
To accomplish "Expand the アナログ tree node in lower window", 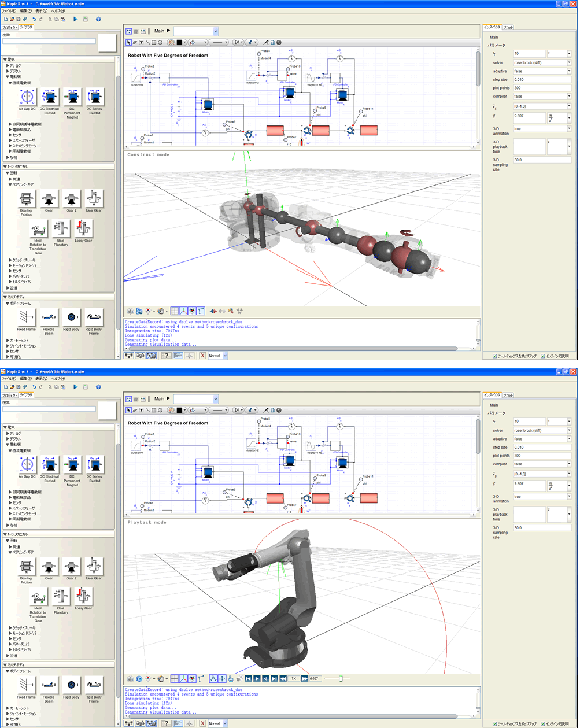I will pos(8,433).
